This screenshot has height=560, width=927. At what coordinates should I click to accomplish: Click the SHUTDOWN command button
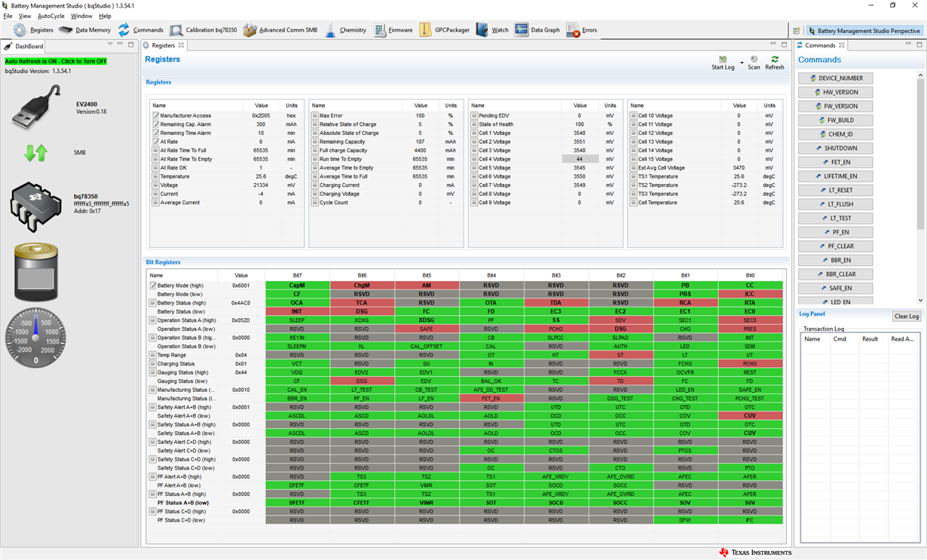[836, 148]
